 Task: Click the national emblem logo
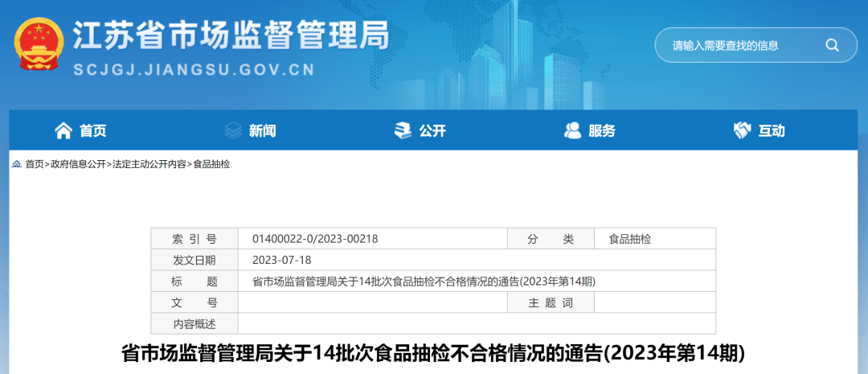coord(39,46)
